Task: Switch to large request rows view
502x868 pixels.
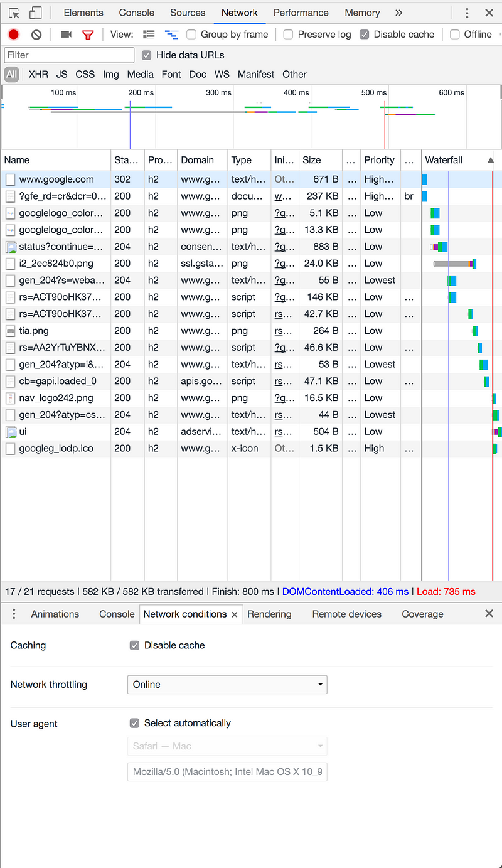Action: 149,35
